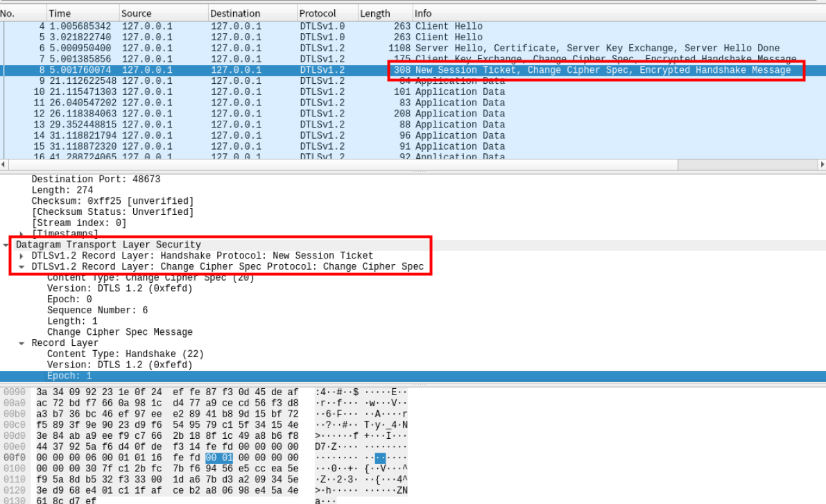Select Version line above Epoch: 0

pyautogui.click(x=119, y=288)
